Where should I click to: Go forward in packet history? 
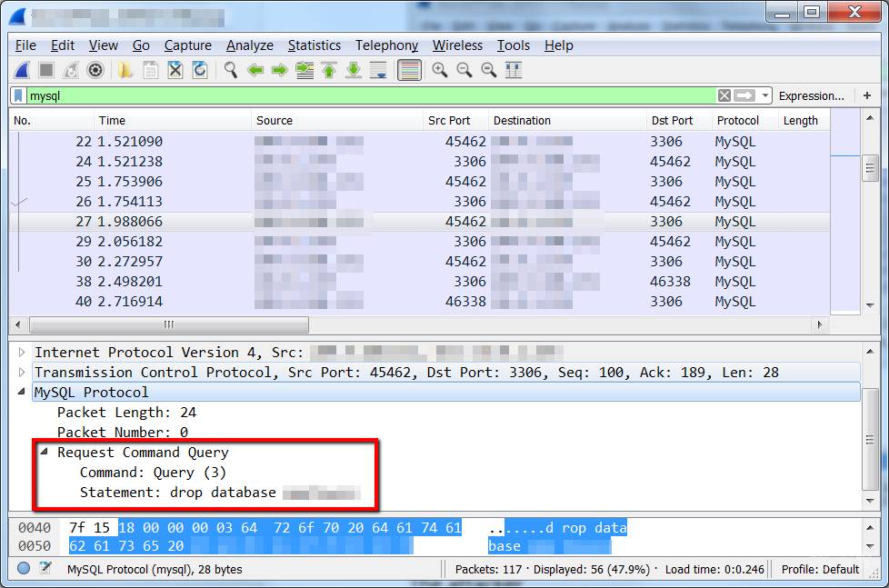tap(279, 70)
